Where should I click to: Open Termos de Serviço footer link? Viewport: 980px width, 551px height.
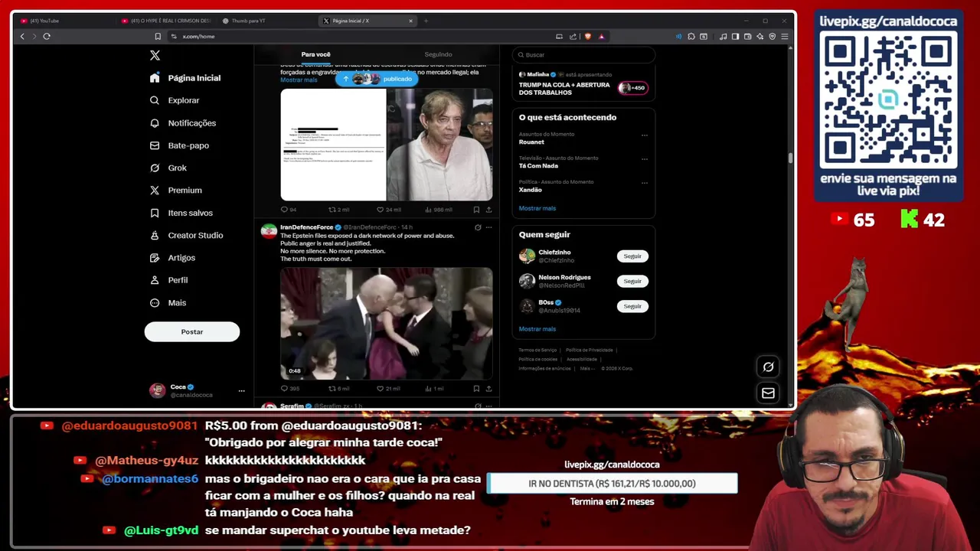537,350
